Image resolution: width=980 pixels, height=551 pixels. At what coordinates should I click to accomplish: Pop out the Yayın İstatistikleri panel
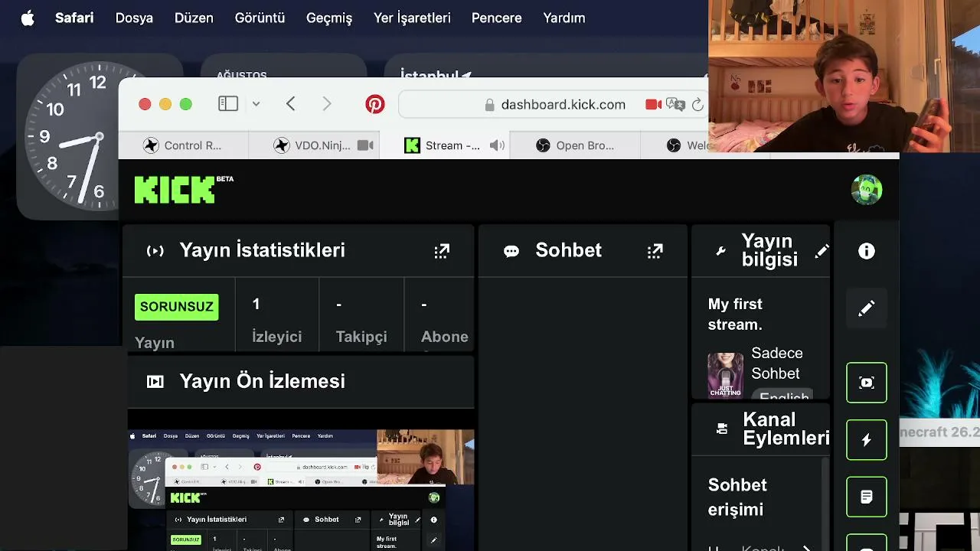tap(442, 251)
